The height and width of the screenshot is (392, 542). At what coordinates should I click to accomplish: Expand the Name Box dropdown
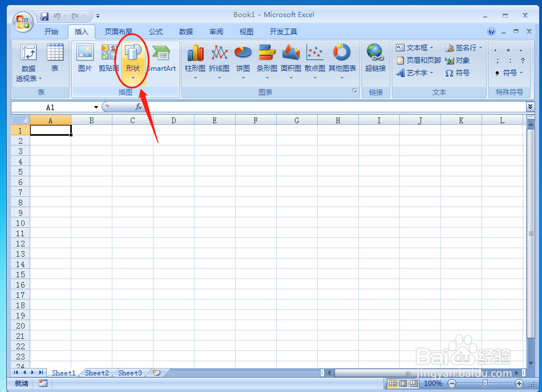(96, 107)
